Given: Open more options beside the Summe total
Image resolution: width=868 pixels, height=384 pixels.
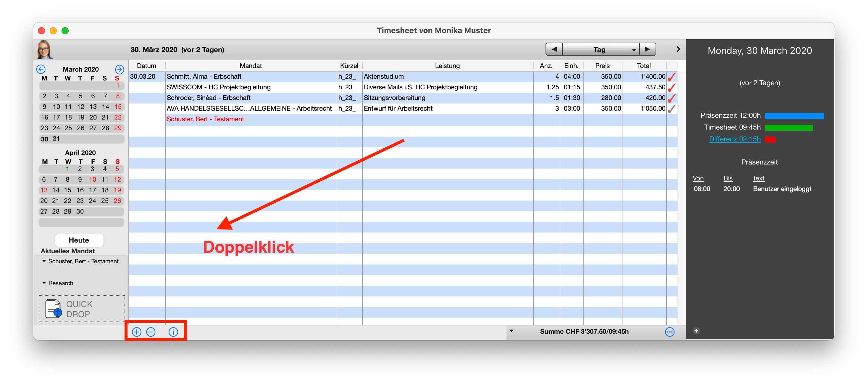Looking at the screenshot, I should [x=669, y=332].
